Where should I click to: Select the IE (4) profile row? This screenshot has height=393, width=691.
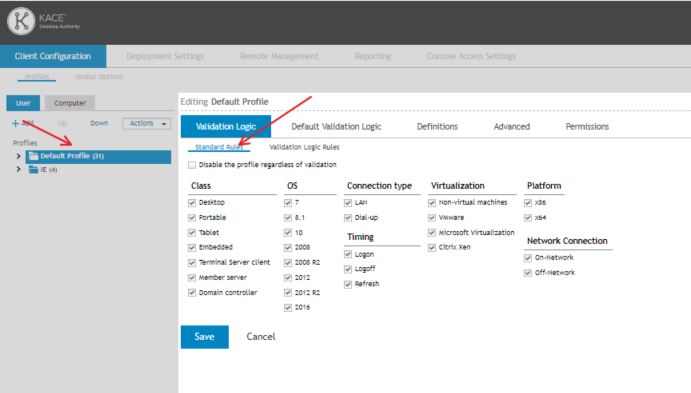(43, 170)
